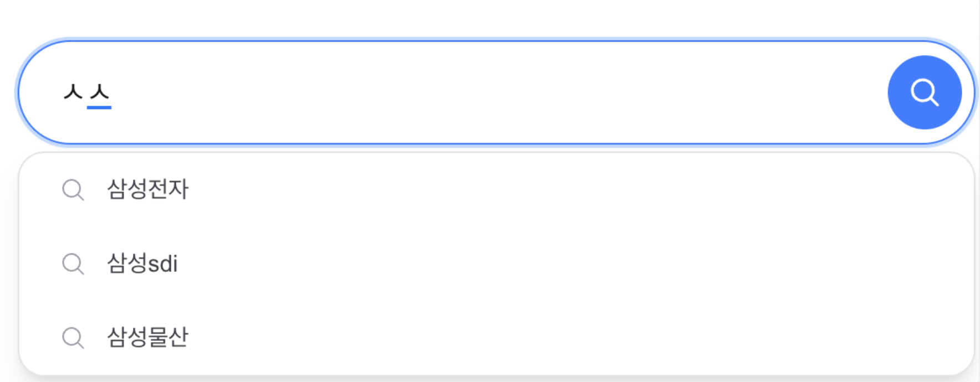Select the 삼성sdi search suggestion

click(x=142, y=264)
